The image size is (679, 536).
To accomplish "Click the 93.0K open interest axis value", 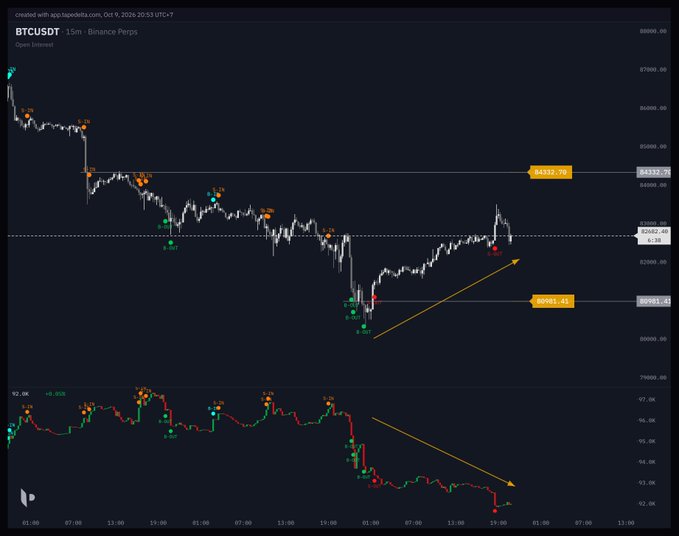I will coord(647,483).
